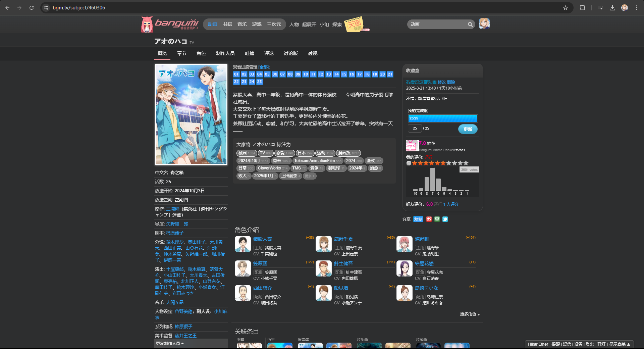The image size is (644, 349).
Task: Click 修改 collection link
Action: coord(442,82)
